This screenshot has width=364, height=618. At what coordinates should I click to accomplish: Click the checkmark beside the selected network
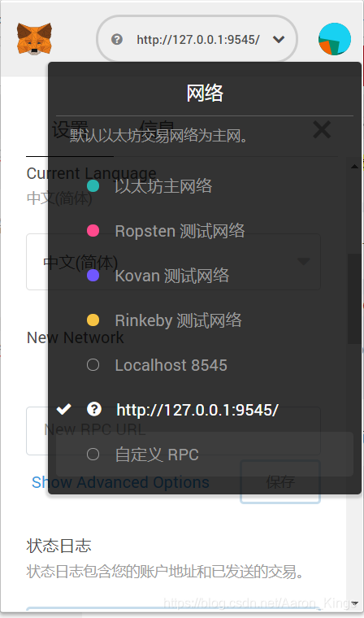click(64, 410)
